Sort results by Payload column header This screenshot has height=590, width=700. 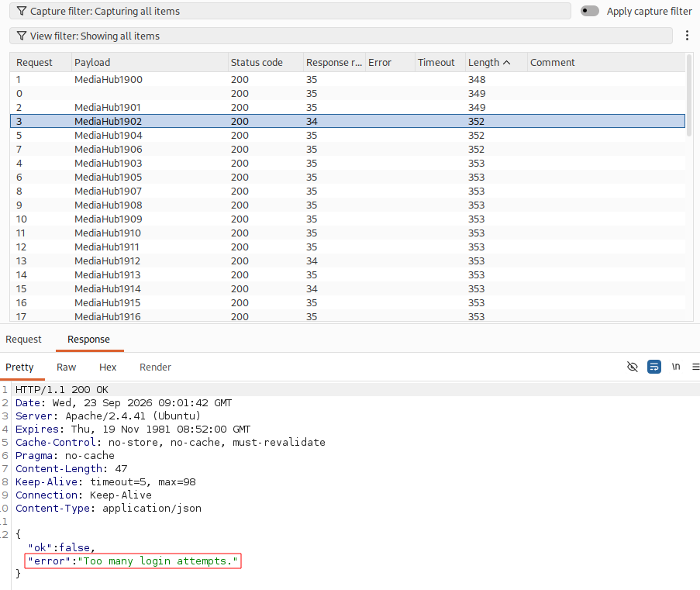(150, 63)
